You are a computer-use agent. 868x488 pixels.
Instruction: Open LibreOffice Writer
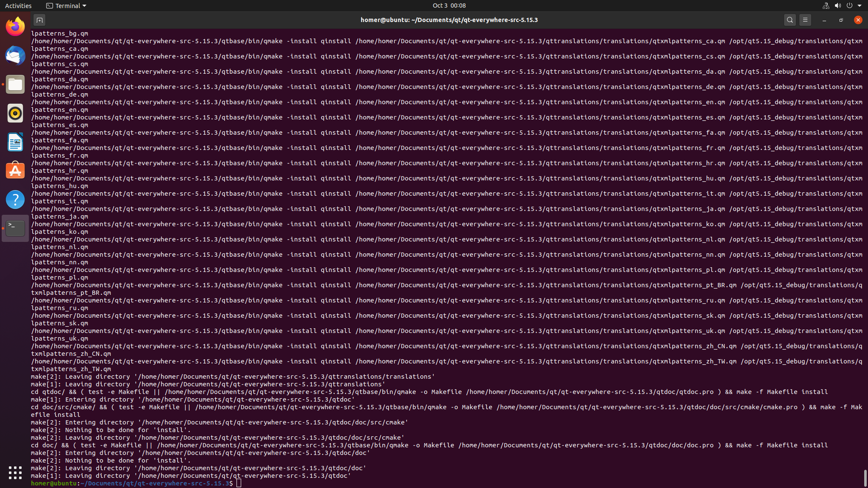pyautogui.click(x=15, y=142)
